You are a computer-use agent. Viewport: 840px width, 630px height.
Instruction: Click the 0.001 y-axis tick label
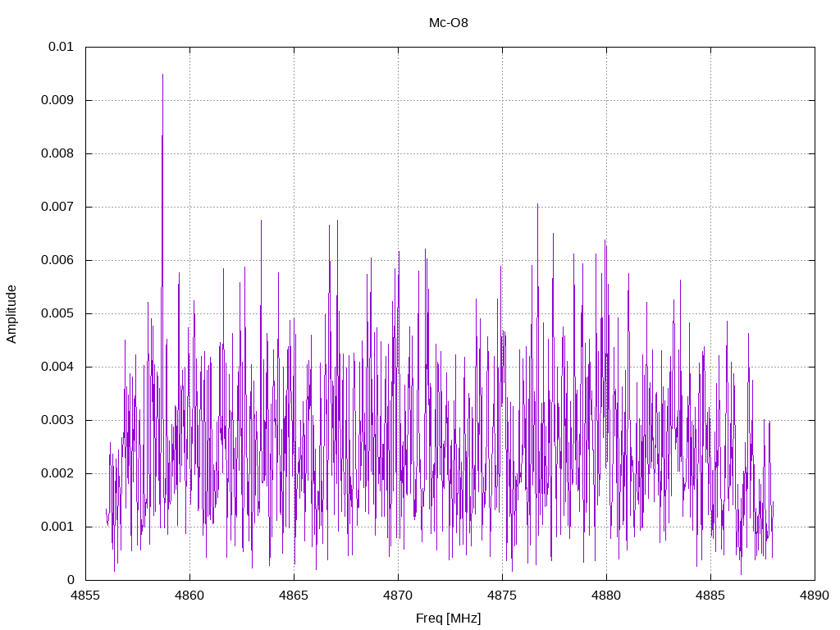click(x=57, y=527)
